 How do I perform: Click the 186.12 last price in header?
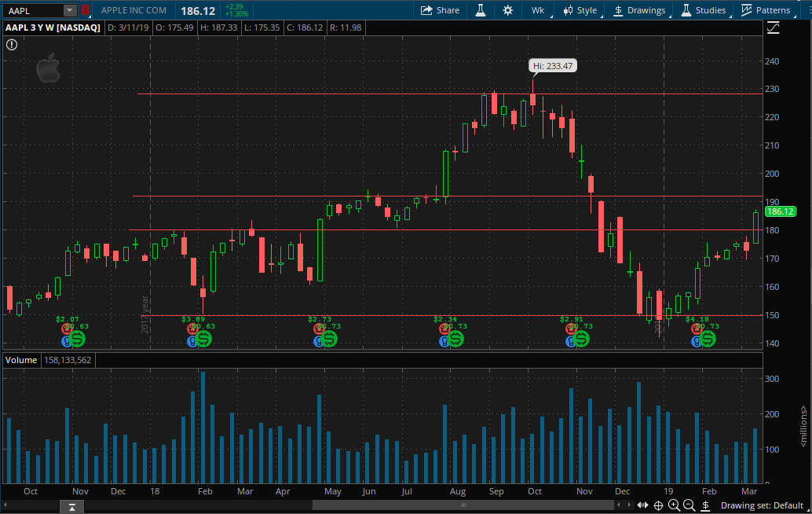pos(198,11)
